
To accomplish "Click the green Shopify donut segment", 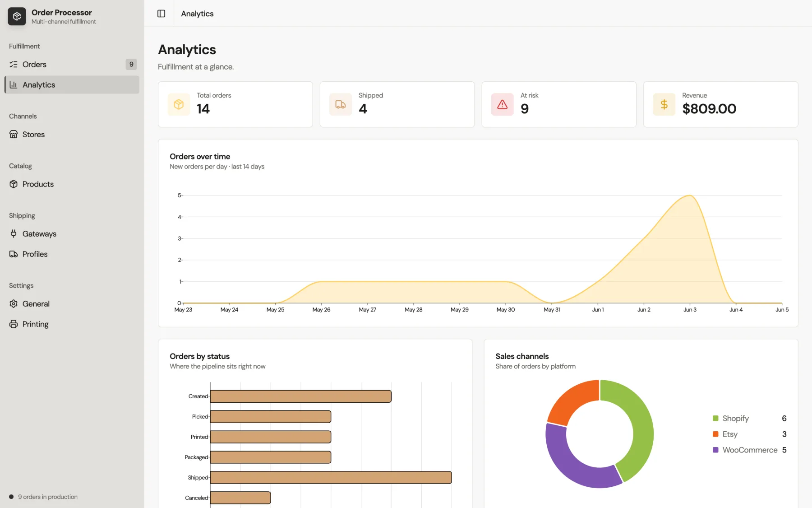I will pyautogui.click(x=642, y=424).
